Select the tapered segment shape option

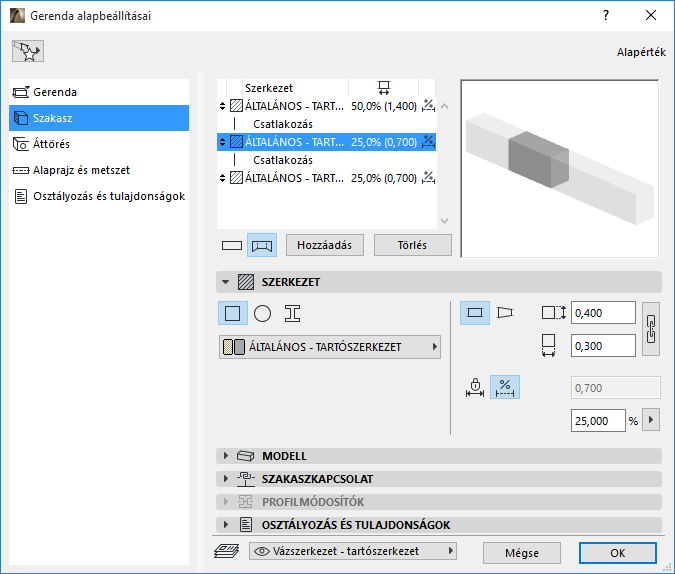[x=505, y=313]
